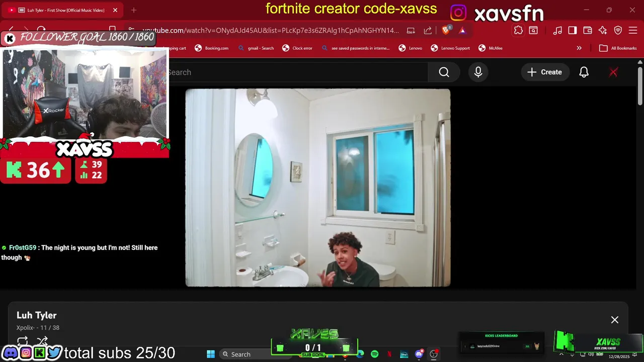644x362 pixels.
Task: Click the music video player
Action: pyautogui.click(x=318, y=188)
